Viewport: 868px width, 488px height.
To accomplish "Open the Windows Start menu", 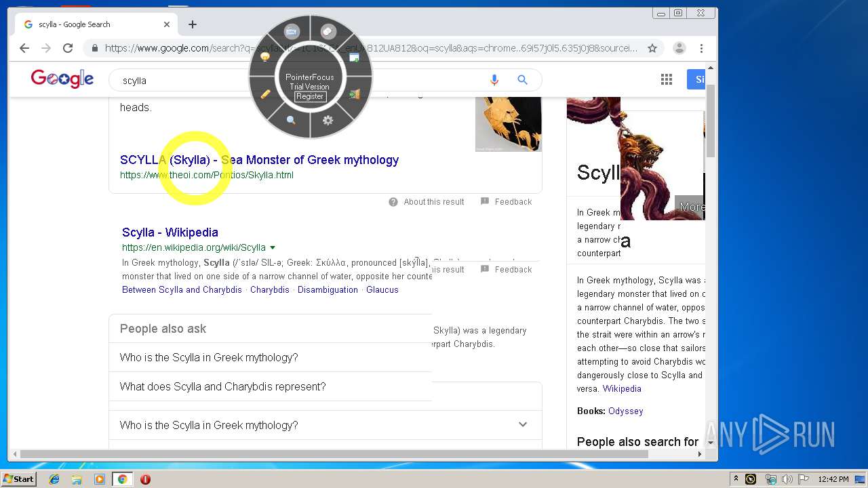I will [18, 479].
